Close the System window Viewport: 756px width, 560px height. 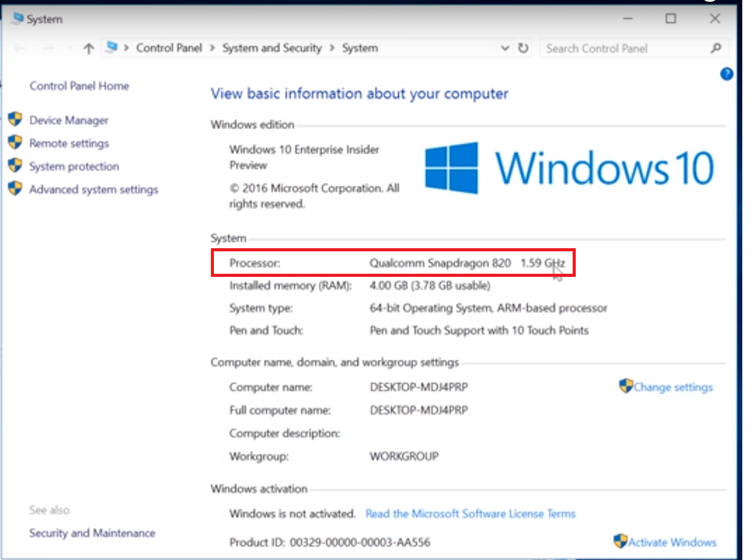click(715, 19)
